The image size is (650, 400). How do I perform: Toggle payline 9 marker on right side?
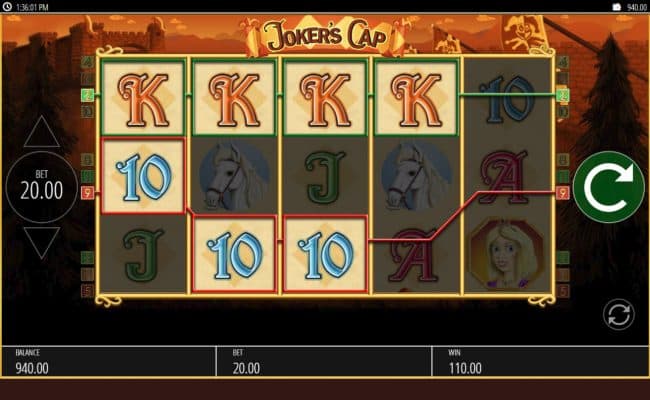pos(563,193)
